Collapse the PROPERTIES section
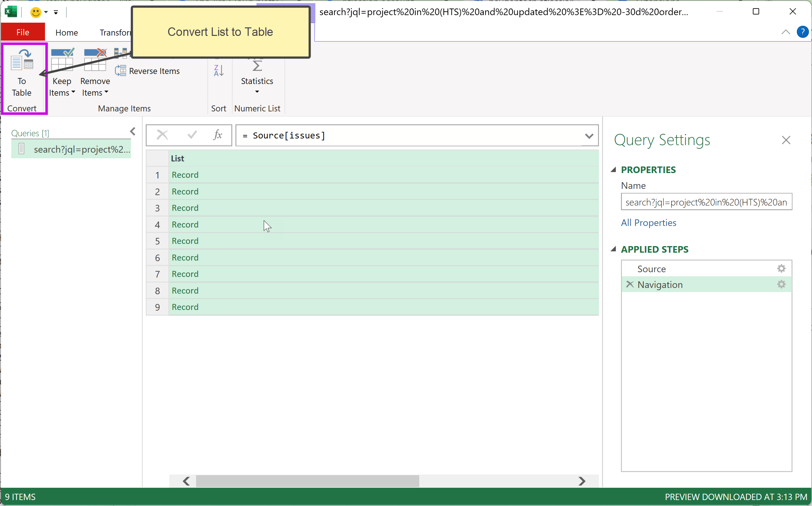 click(613, 170)
